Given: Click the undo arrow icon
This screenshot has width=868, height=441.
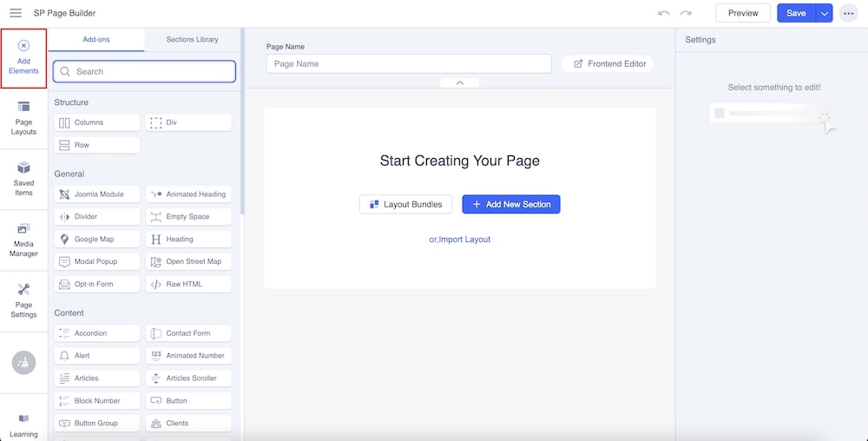Looking at the screenshot, I should pos(664,13).
